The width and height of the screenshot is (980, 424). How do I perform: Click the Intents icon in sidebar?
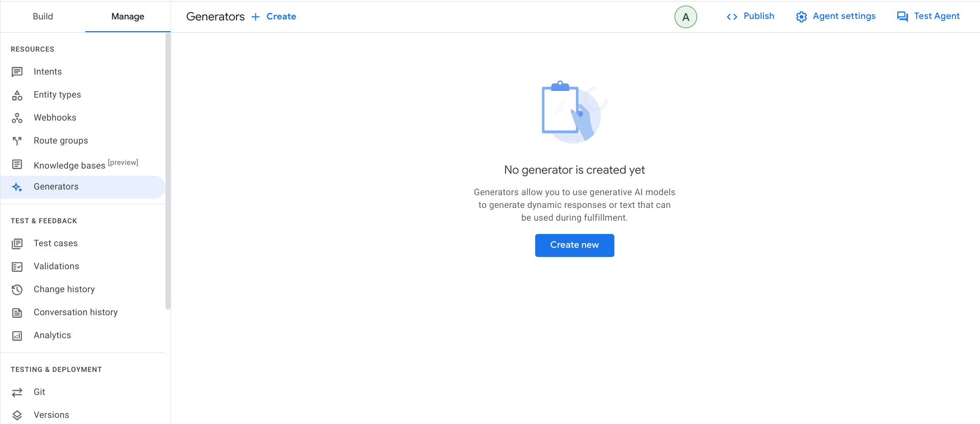click(17, 72)
